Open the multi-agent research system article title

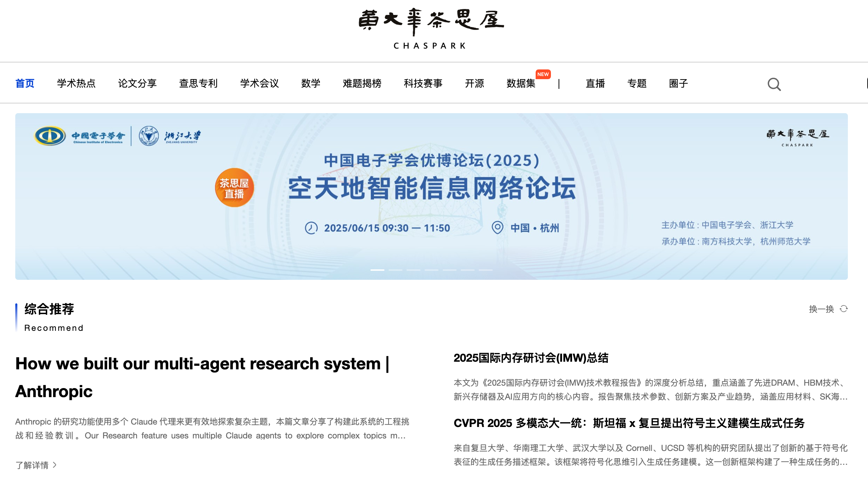tap(203, 377)
